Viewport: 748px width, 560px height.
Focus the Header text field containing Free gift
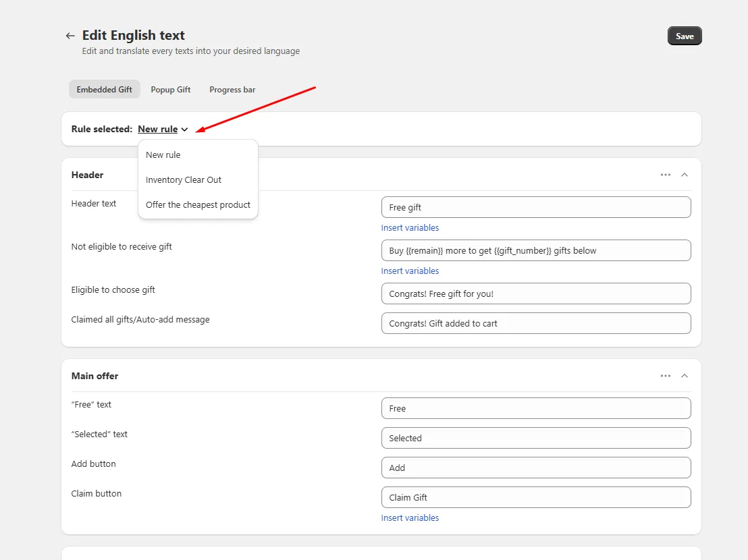tap(536, 207)
